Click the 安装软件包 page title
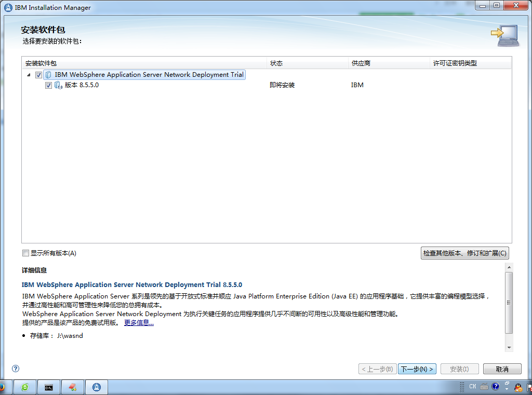The width and height of the screenshot is (532, 395). [x=43, y=30]
